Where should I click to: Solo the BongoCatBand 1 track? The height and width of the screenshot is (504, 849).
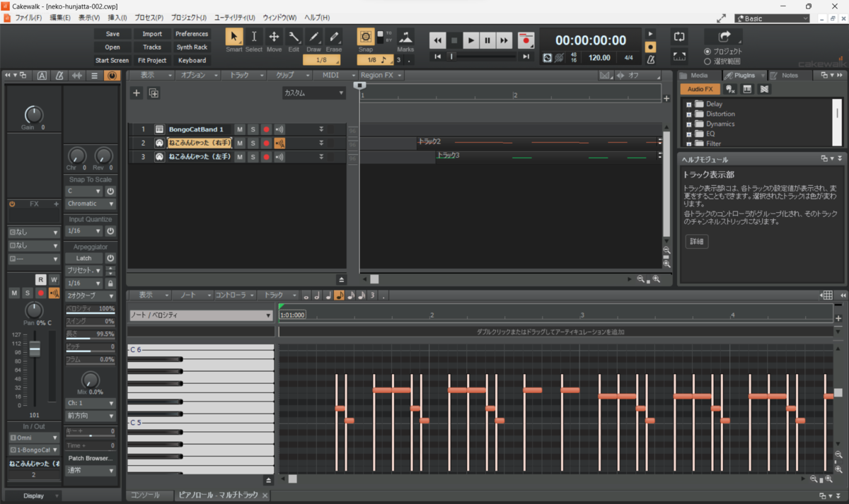(253, 129)
